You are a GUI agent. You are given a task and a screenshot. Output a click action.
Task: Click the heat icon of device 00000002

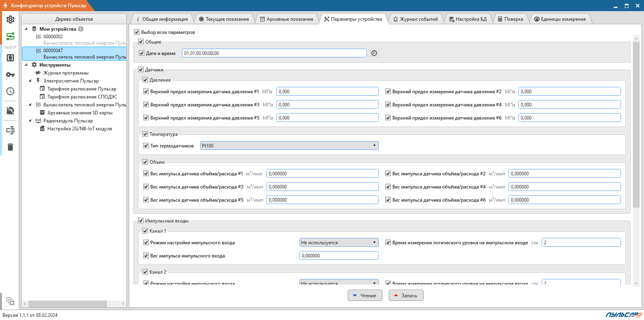pos(38,37)
